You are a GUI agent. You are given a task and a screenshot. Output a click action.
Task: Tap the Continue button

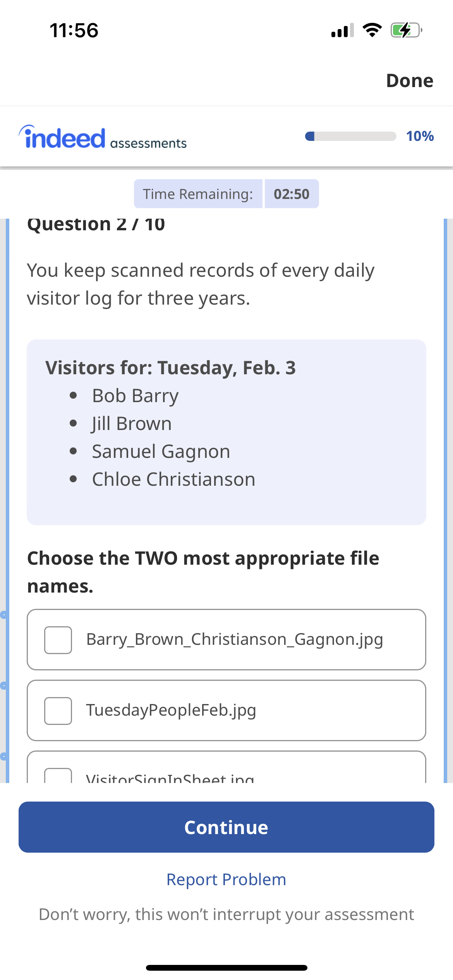[226, 827]
